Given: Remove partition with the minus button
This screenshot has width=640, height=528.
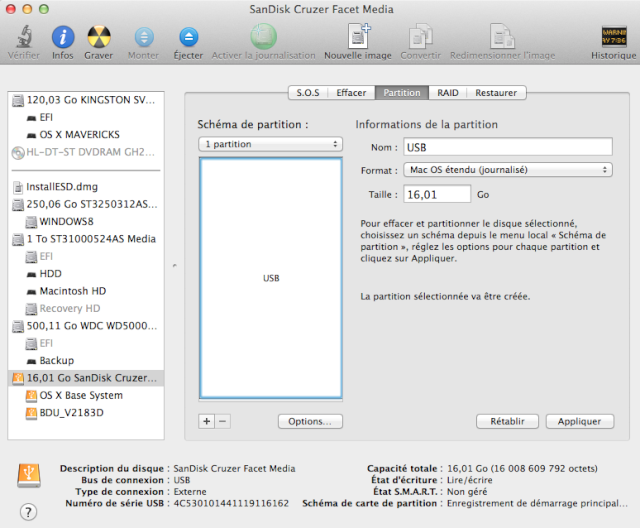Looking at the screenshot, I should 223,421.
